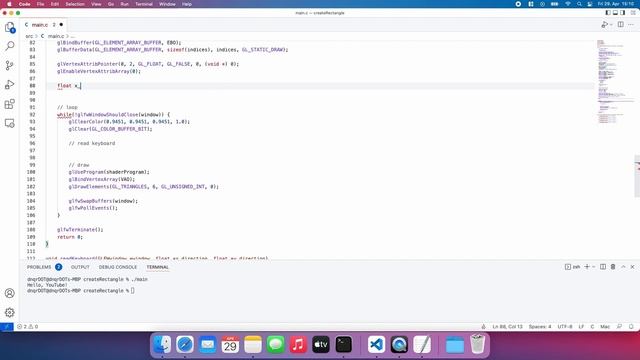Click the Run or Debug play icon
Viewport: 640px width, 360px height.
(604, 25)
